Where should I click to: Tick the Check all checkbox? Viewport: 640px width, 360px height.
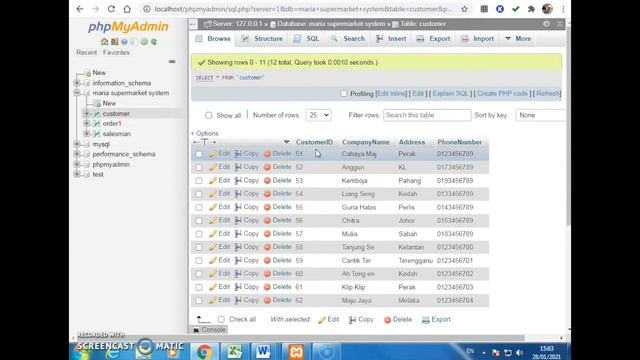(x=221, y=319)
